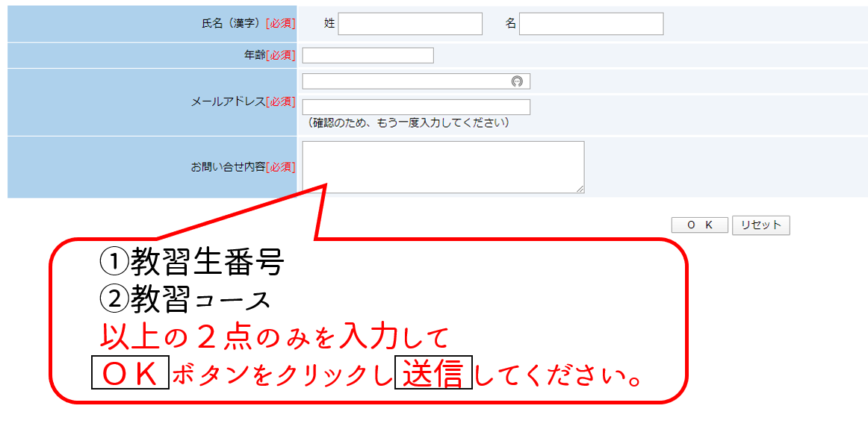The height and width of the screenshot is (438, 868).
Task: Click the 年齢 label text
Action: 255,55
